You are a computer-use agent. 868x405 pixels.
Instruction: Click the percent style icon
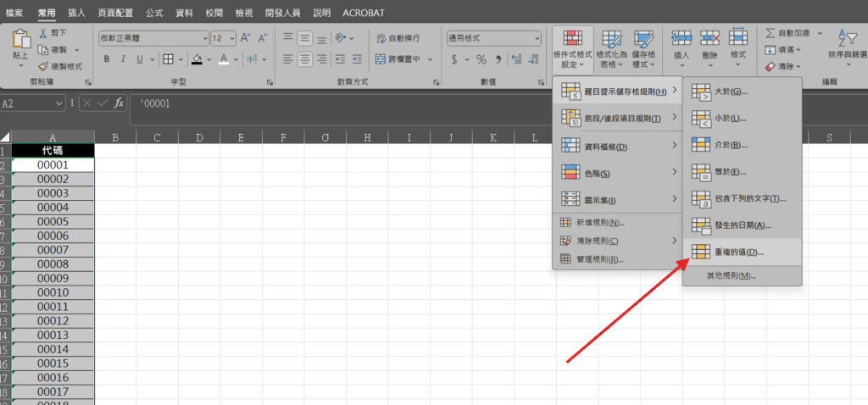[x=481, y=59]
